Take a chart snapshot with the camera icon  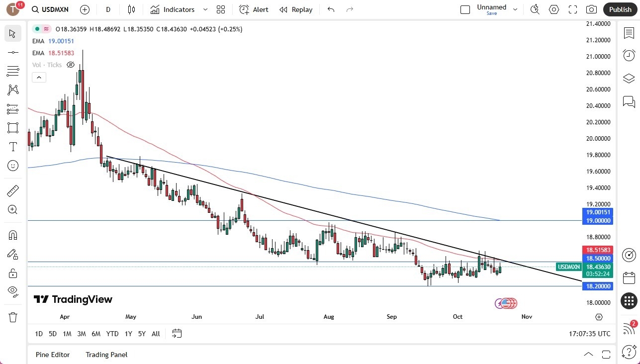[591, 9]
